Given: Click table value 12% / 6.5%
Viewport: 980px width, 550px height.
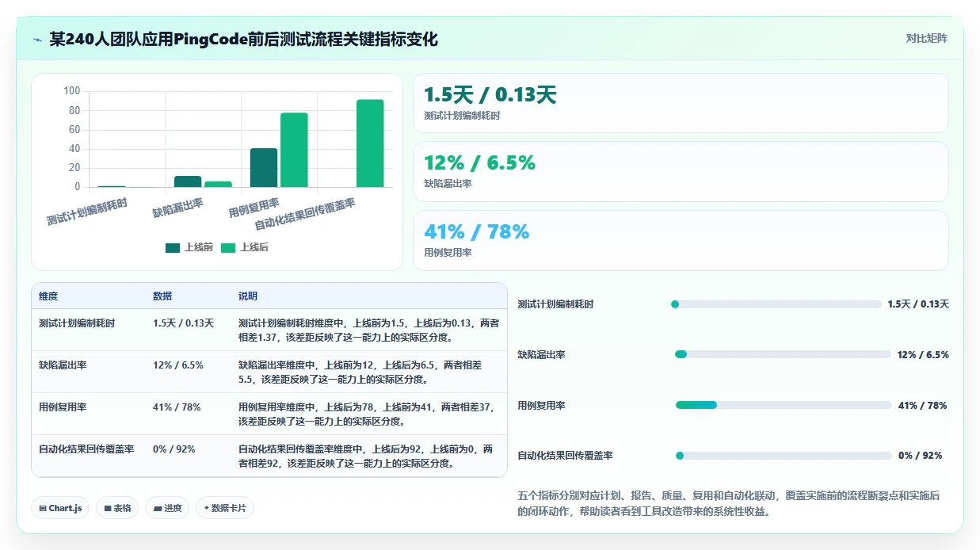Looking at the screenshot, I should tap(178, 365).
